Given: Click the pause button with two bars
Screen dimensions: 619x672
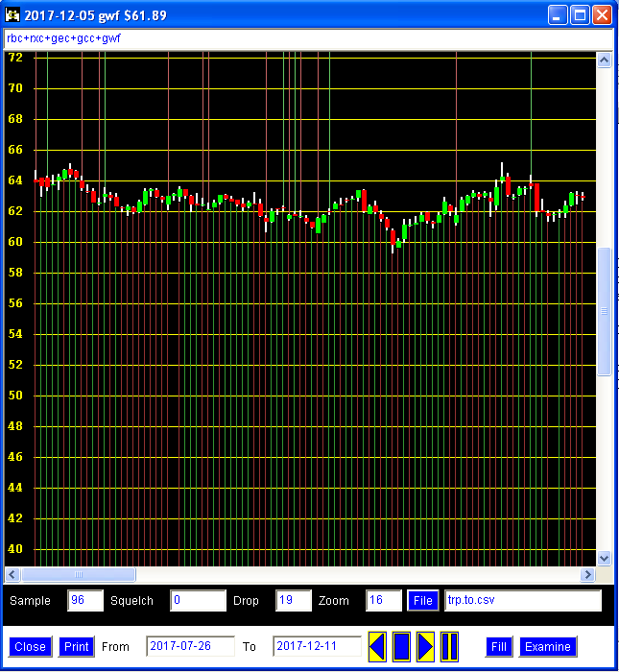Looking at the screenshot, I should tap(449, 646).
